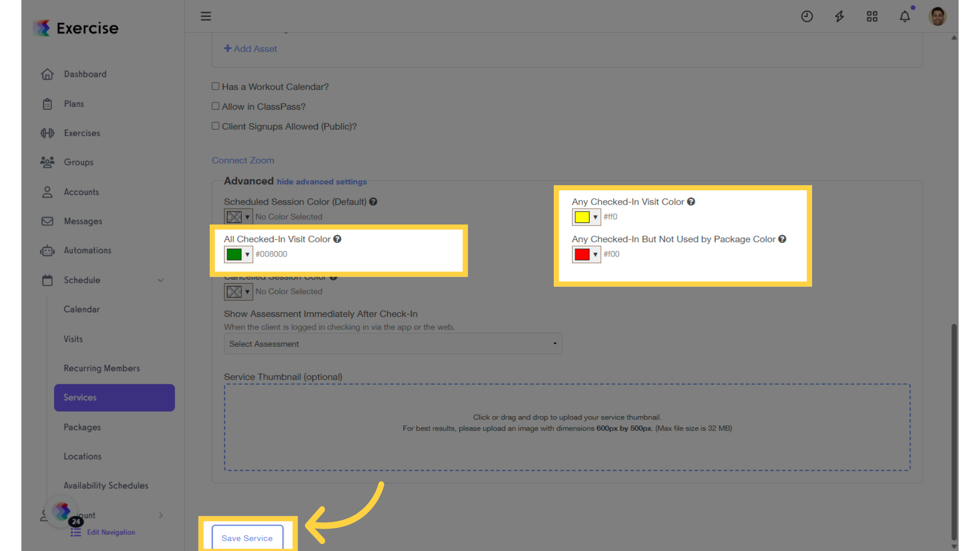Screen dimensions: 980x551
Task: Open Scheduled Session Color picker dropdown arrow
Action: pyautogui.click(x=248, y=217)
